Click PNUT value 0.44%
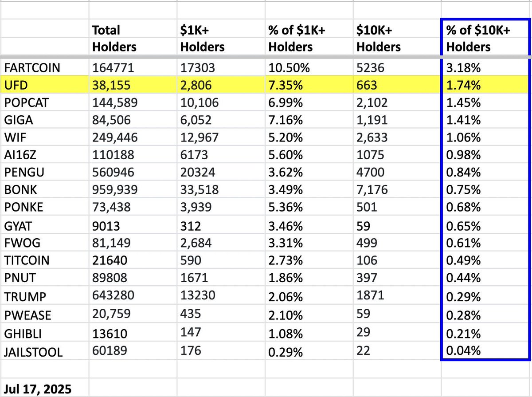The height and width of the screenshot is (397, 532). (463, 278)
